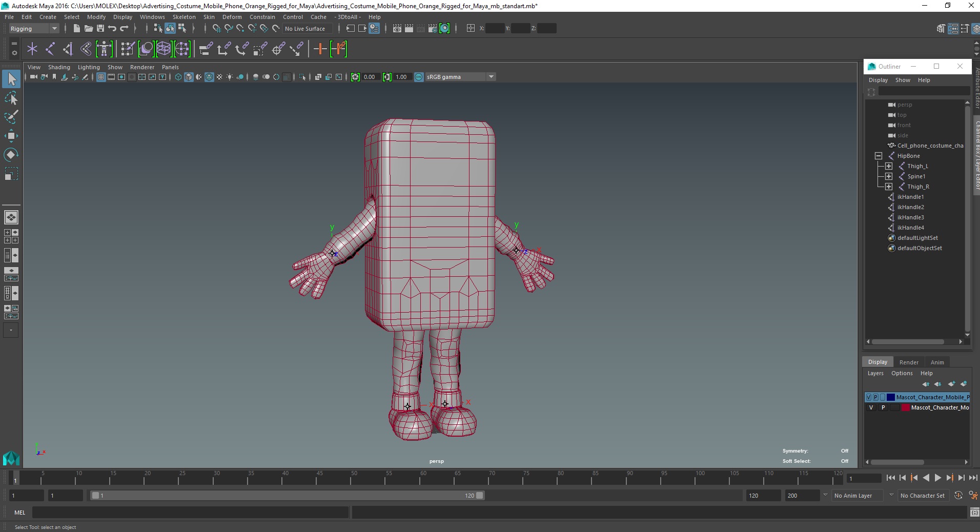The height and width of the screenshot is (532, 980).
Task: Click the red color swatch of the second layer
Action: (x=905, y=407)
